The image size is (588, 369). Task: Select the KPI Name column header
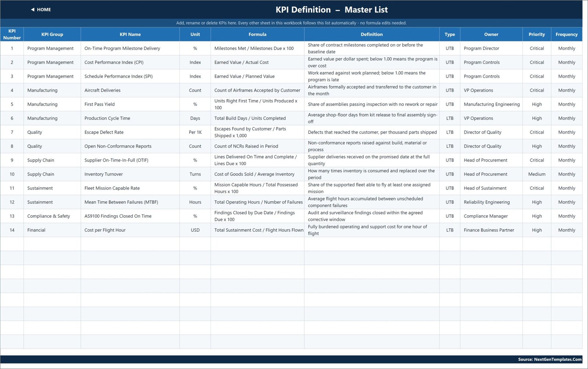pos(130,34)
